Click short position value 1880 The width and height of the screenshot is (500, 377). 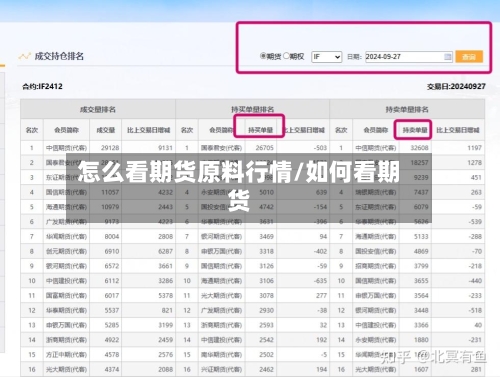[x=421, y=340]
